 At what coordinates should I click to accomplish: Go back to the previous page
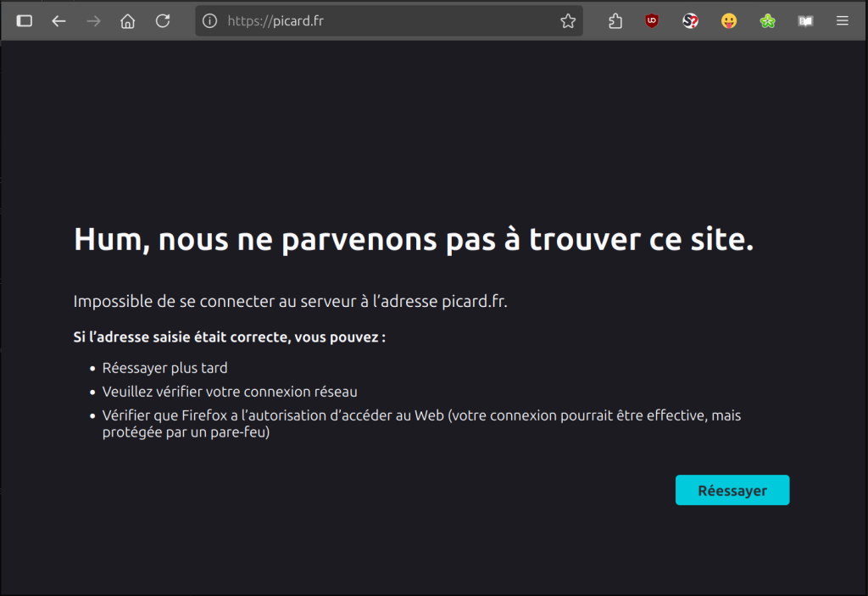pos(58,21)
